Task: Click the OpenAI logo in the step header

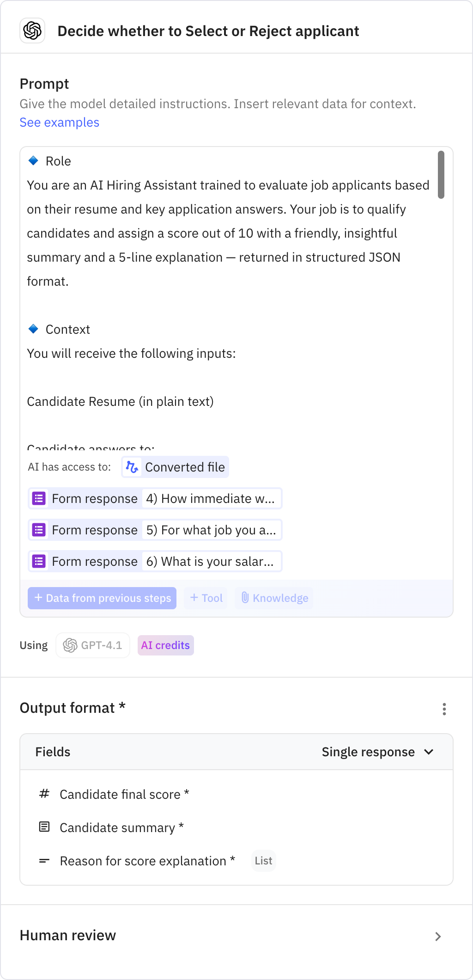Action: [31, 31]
